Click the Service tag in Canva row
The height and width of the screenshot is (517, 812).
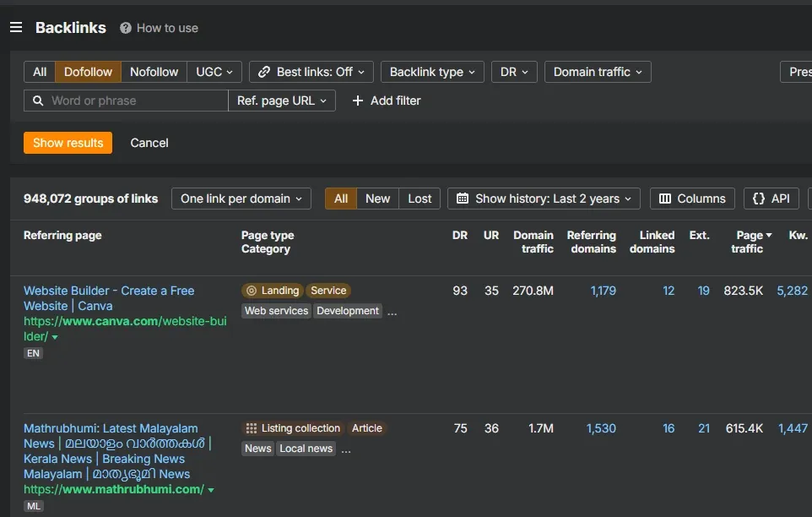(328, 291)
